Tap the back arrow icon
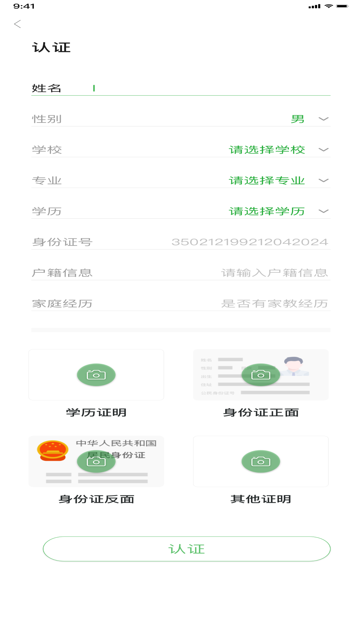Viewport: 362px width, 644px height. pos(17,24)
